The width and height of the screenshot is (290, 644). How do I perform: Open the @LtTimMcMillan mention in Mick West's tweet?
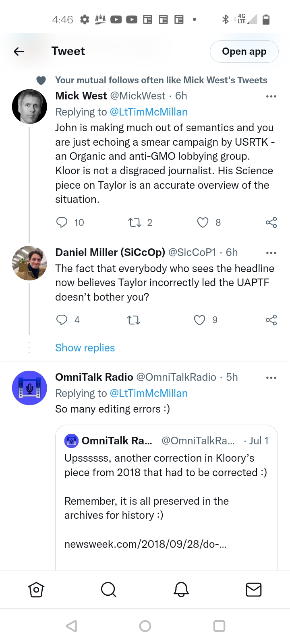[149, 112]
